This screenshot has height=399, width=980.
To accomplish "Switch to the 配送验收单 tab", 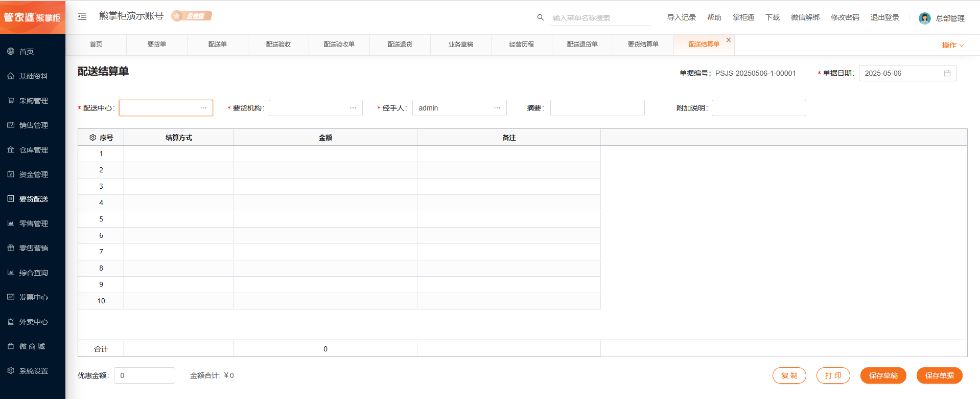I will coord(339,45).
